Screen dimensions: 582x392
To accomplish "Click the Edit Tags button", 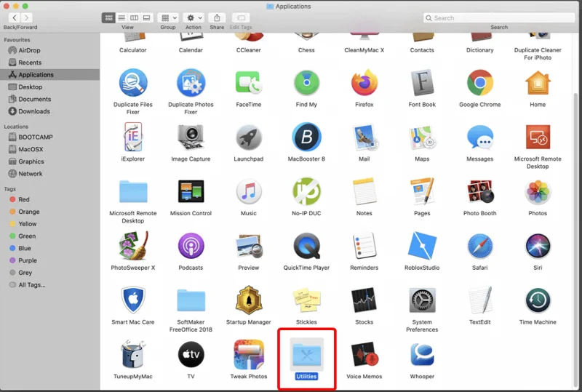I will pos(241,17).
